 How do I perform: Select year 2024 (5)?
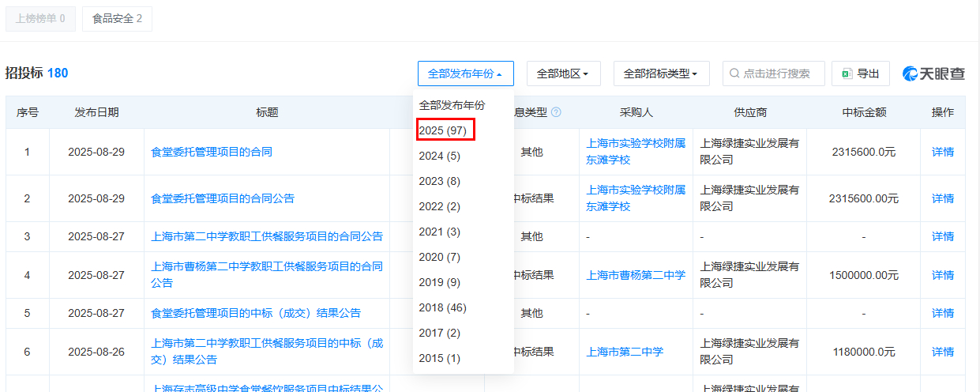pyautogui.click(x=464, y=156)
